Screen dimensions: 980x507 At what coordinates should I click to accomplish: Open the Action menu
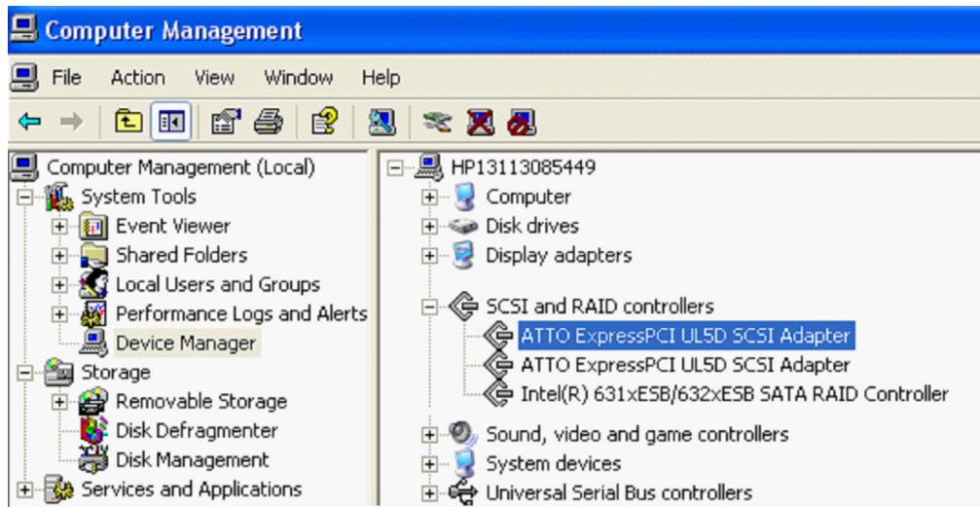(x=137, y=78)
